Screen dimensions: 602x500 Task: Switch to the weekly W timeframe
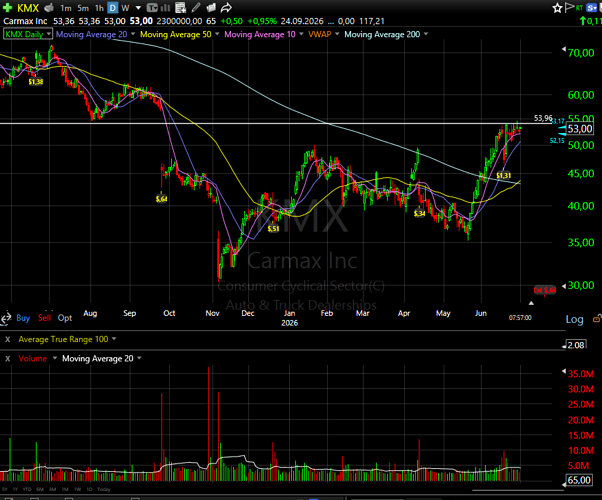pyautogui.click(x=125, y=8)
